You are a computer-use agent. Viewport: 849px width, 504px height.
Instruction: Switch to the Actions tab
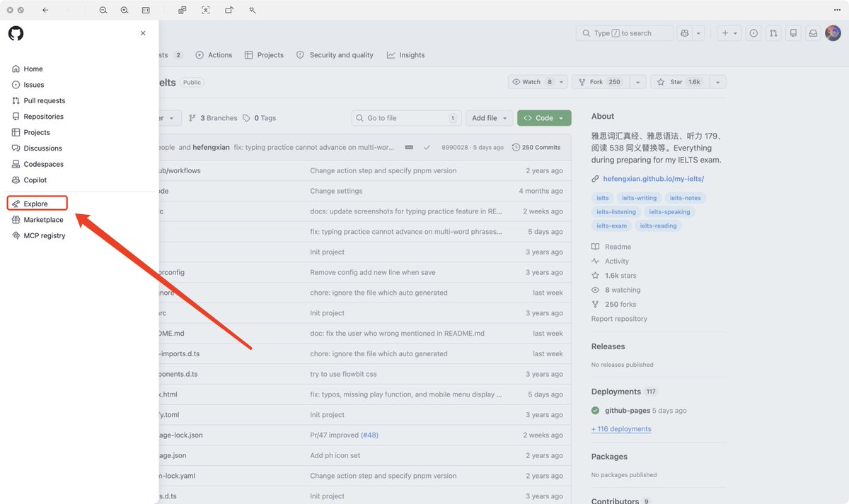[214, 55]
